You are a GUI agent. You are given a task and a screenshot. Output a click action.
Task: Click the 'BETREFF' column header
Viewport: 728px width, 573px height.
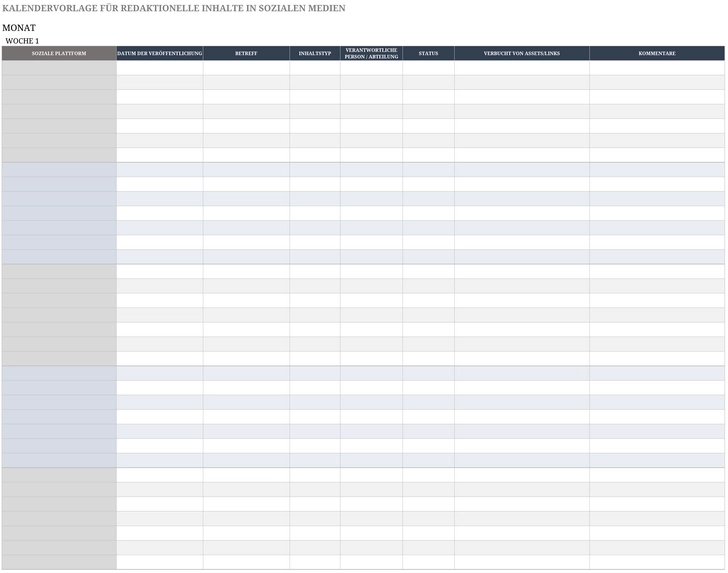(x=246, y=53)
